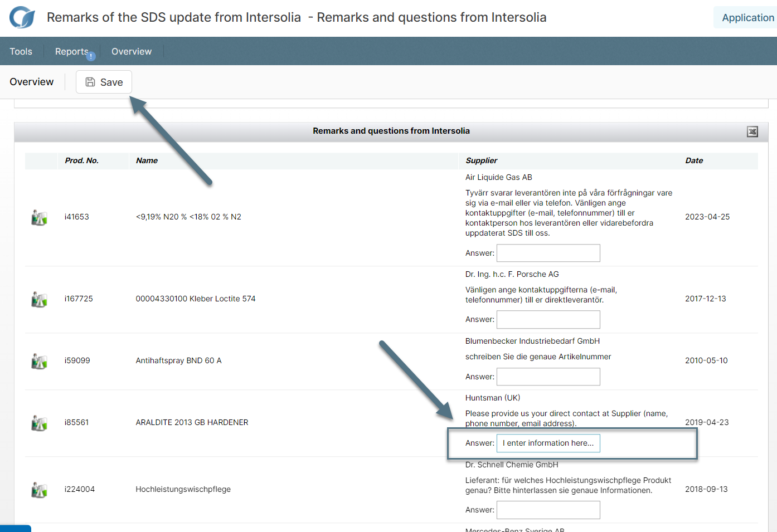This screenshot has height=532, width=777.
Task: Open product icon for i85561
Action: [39, 423]
